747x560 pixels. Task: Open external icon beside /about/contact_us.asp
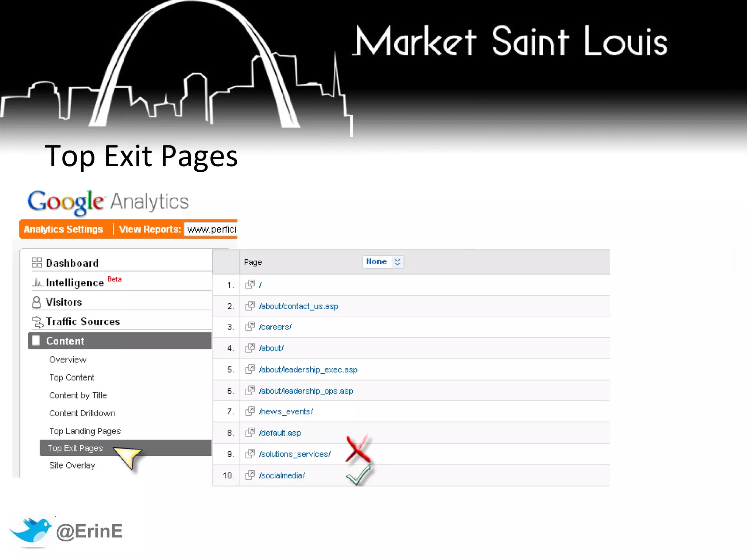(250, 306)
